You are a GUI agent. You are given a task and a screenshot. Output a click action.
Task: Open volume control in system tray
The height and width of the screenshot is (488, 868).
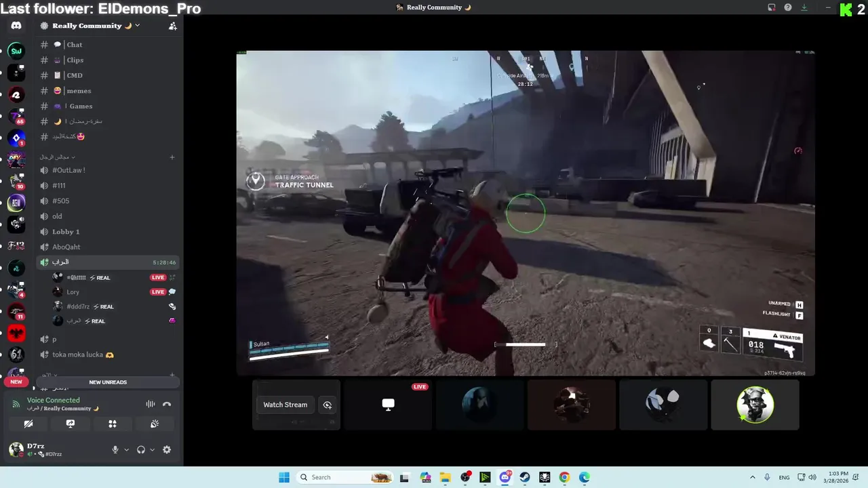point(812,477)
